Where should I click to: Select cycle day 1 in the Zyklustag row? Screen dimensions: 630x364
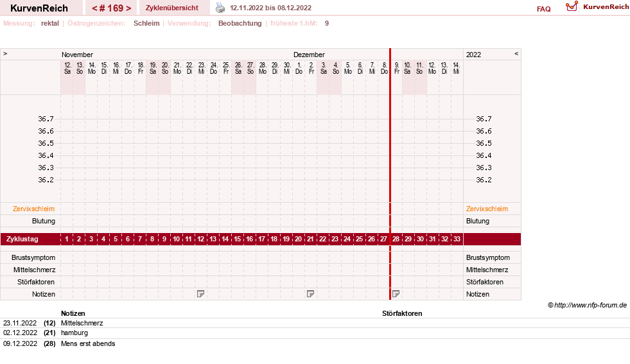67,239
